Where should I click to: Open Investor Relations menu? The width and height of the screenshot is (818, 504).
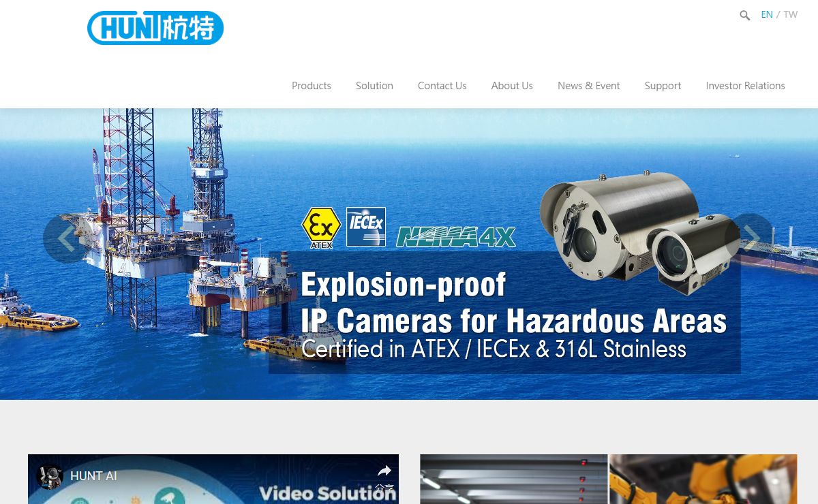pyautogui.click(x=745, y=86)
